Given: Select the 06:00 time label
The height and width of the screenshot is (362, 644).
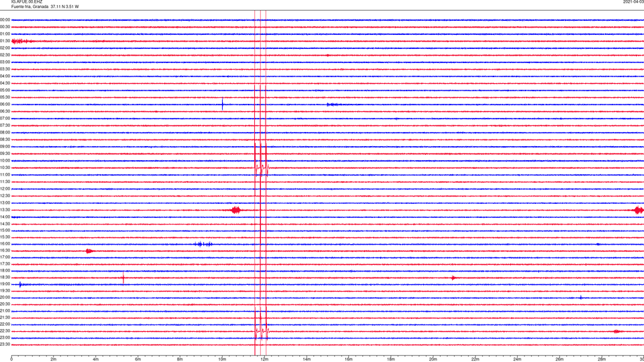Looking at the screenshot, I should [x=5, y=105].
